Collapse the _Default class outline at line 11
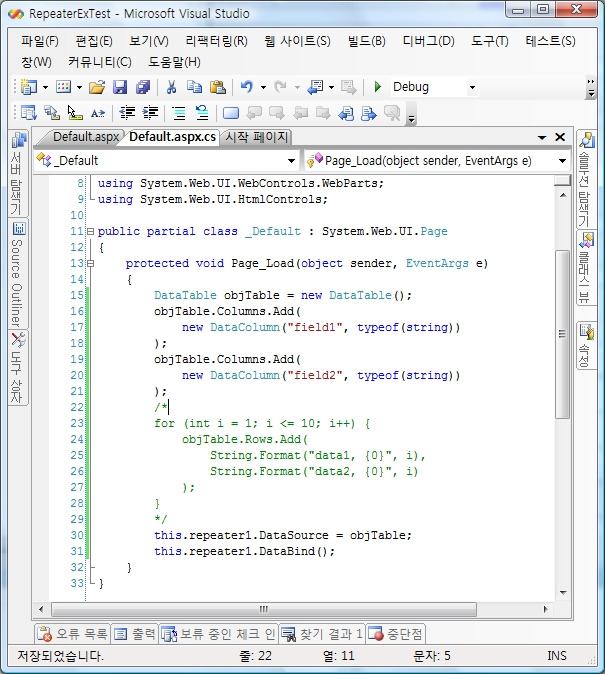 pyautogui.click(x=90, y=231)
